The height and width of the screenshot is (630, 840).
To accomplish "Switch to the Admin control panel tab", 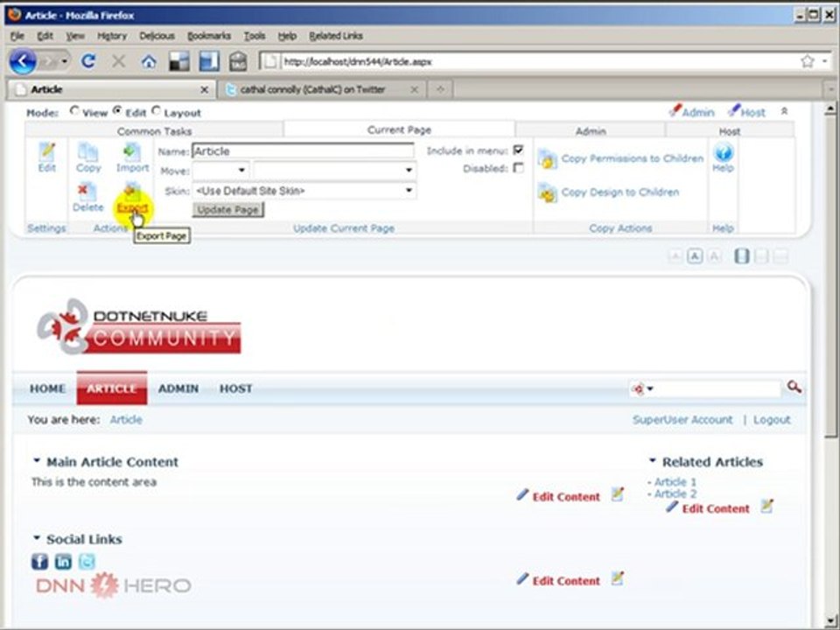I will [591, 131].
